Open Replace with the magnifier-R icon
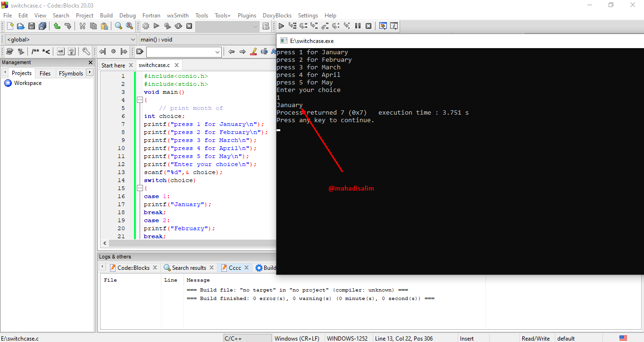Image resolution: width=644 pixels, height=342 pixels. click(129, 26)
